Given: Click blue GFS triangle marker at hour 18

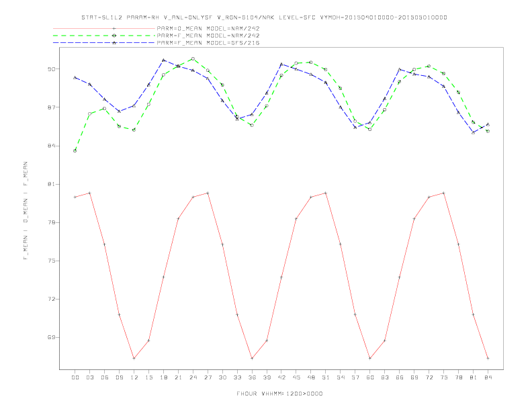Looking at the screenshot, I should click(x=163, y=60).
